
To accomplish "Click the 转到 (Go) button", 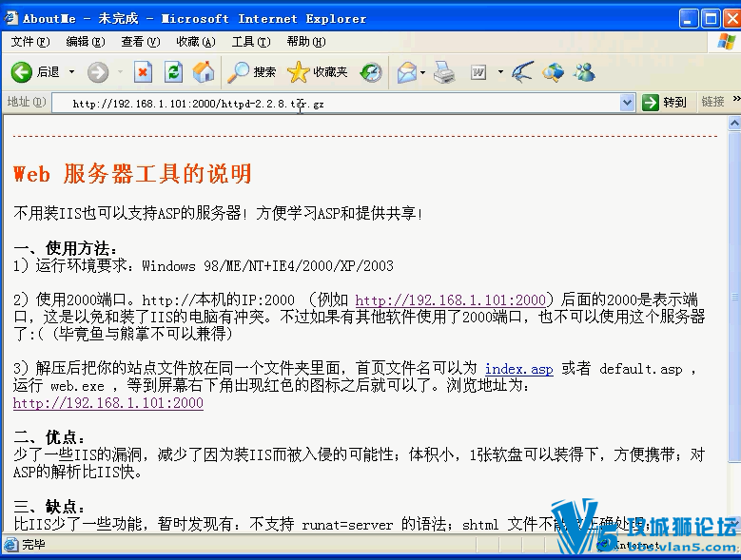I will (x=665, y=102).
